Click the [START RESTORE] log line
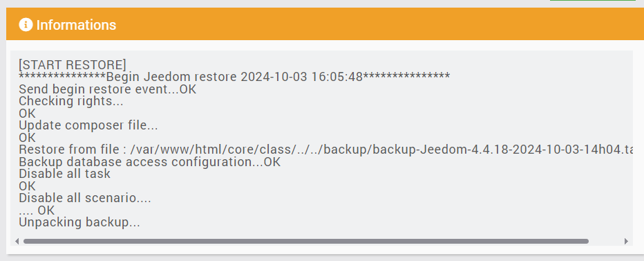The image size is (644, 261). [73, 65]
